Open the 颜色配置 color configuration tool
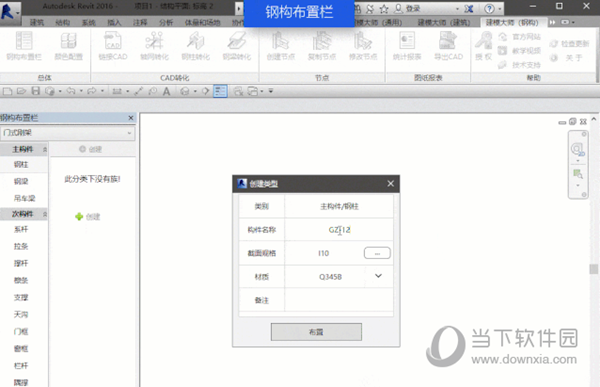This screenshot has width=600, height=387. coord(68,46)
